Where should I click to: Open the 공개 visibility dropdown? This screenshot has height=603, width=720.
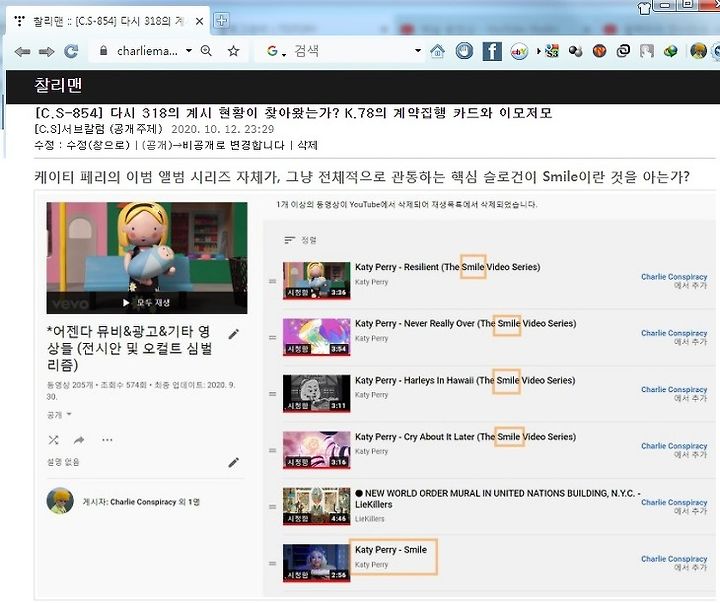point(60,415)
